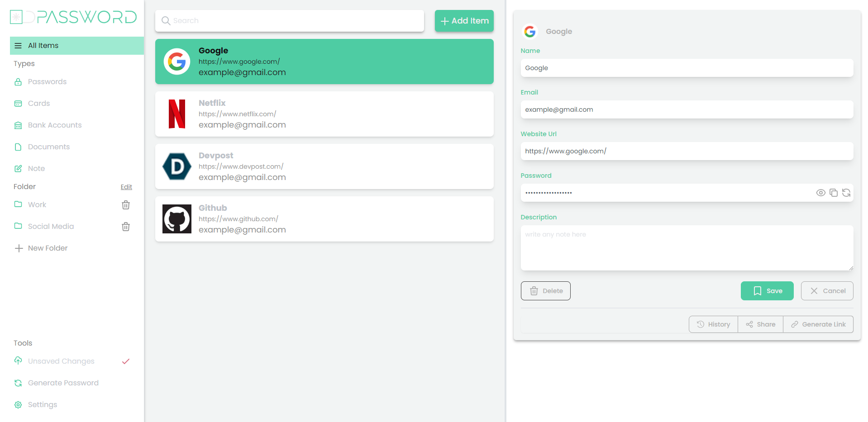Click the Generate Link button
The width and height of the screenshot is (868, 422).
pyautogui.click(x=818, y=324)
